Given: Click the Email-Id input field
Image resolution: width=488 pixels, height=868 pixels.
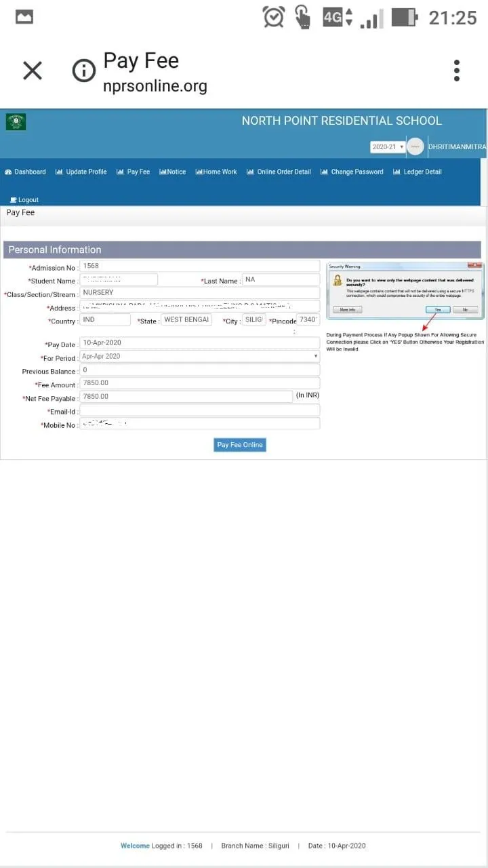Looking at the screenshot, I should coord(200,410).
